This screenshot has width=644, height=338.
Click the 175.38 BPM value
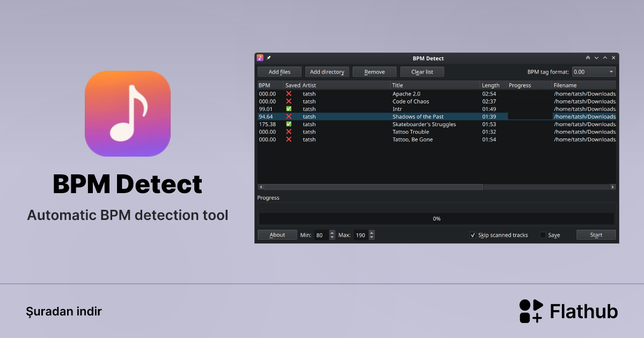click(x=267, y=124)
